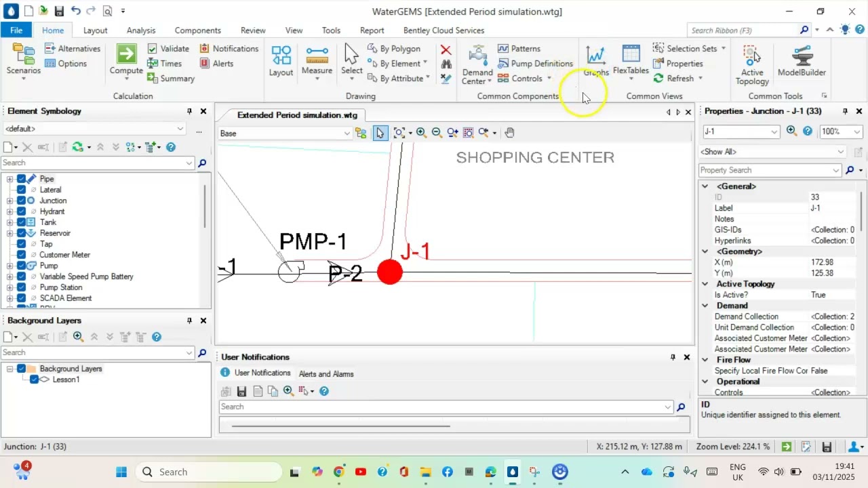Open the Scenarios manager

pos(24,60)
